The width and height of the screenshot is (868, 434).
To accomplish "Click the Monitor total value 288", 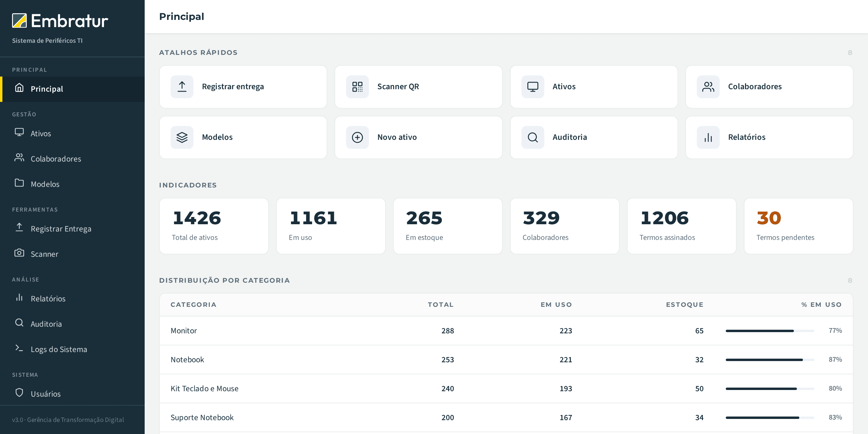I will (x=448, y=331).
